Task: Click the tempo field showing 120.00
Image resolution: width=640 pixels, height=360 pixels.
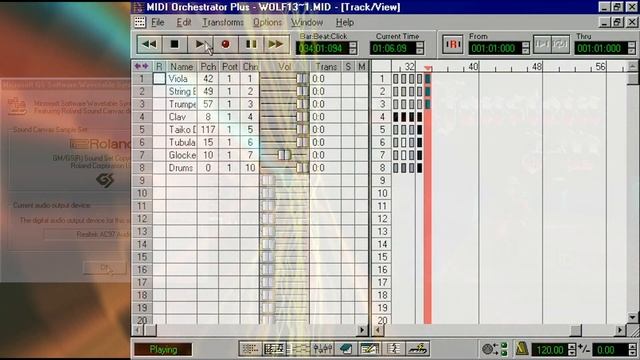Action: (550, 349)
